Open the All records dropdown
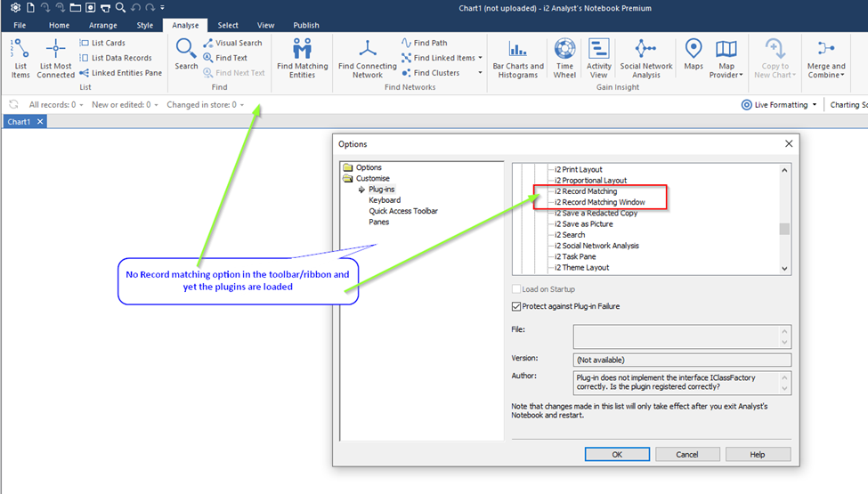Viewport: 868px width, 494px height. (56, 104)
